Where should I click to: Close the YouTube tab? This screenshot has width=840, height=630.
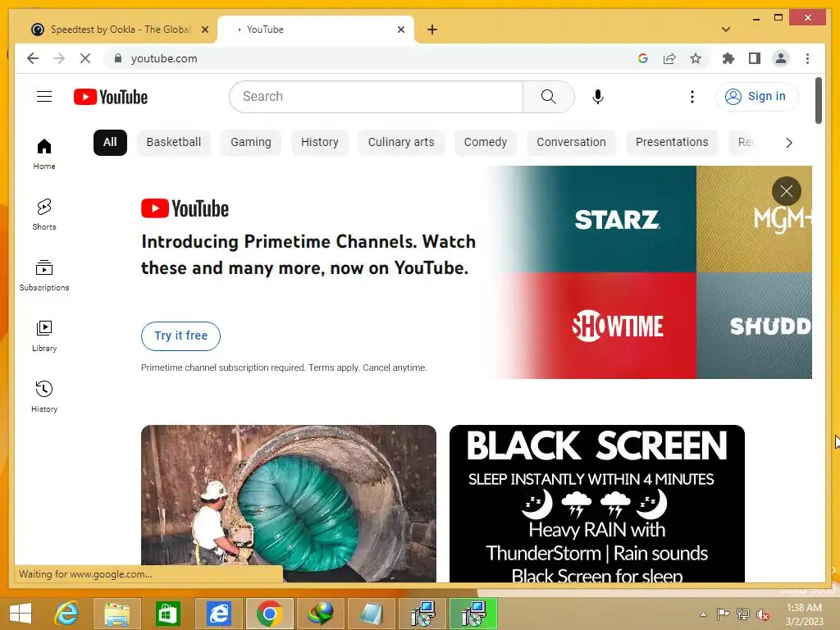tap(400, 30)
